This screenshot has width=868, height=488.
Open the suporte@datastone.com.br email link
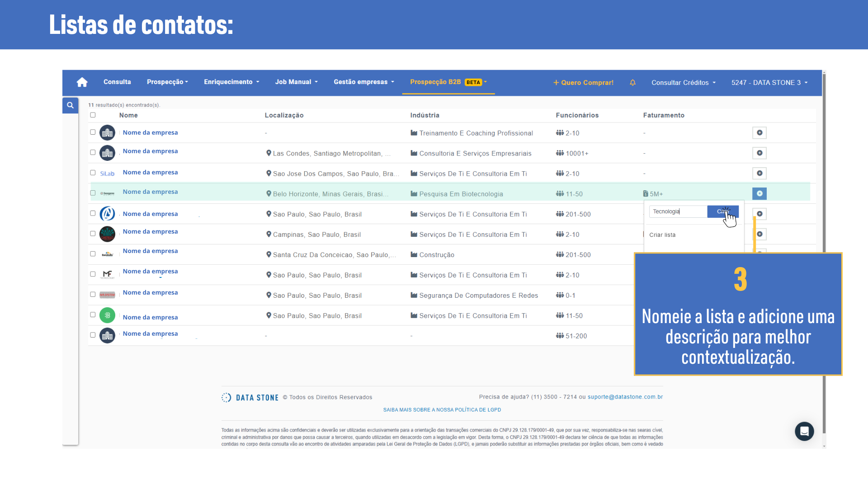tap(625, 397)
